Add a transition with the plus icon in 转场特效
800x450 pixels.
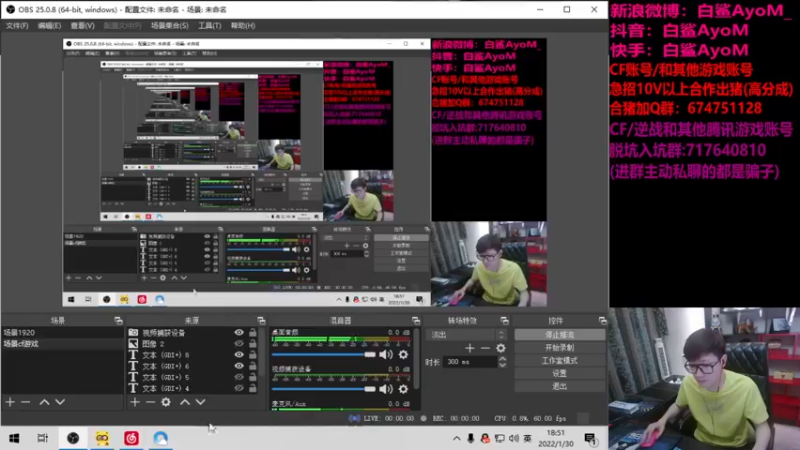pos(469,348)
